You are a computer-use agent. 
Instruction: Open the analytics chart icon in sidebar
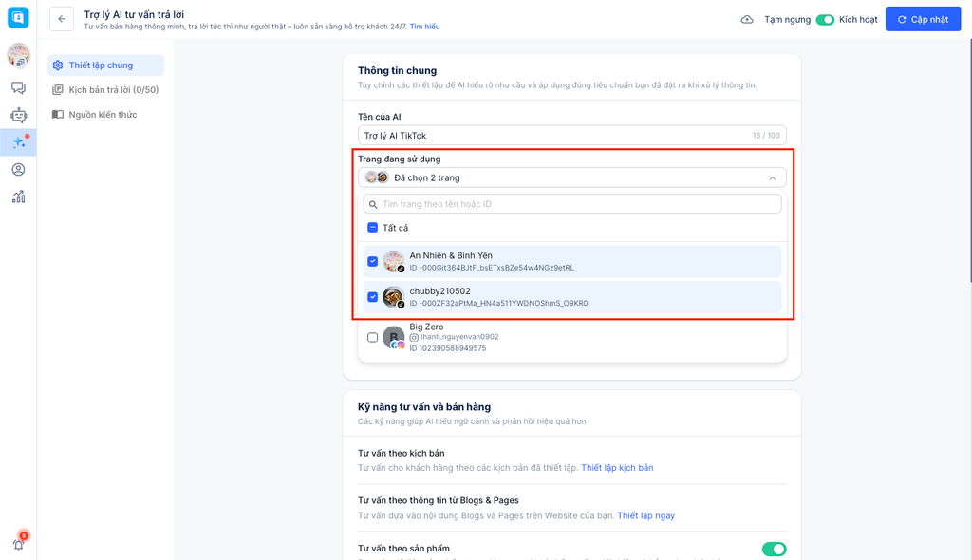point(18,197)
